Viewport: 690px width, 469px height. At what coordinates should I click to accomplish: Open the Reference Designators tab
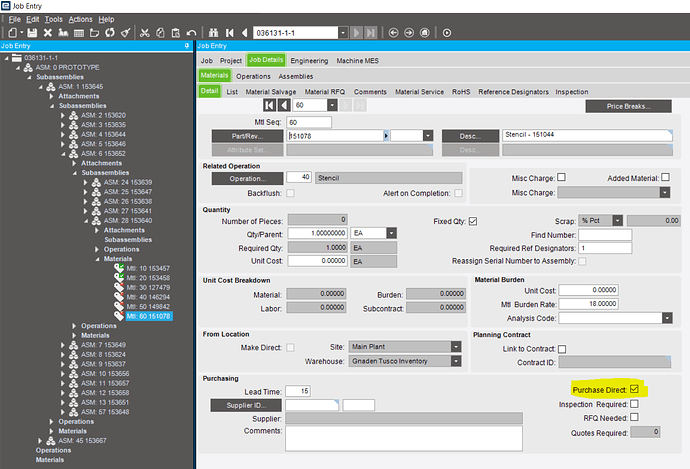tap(514, 92)
